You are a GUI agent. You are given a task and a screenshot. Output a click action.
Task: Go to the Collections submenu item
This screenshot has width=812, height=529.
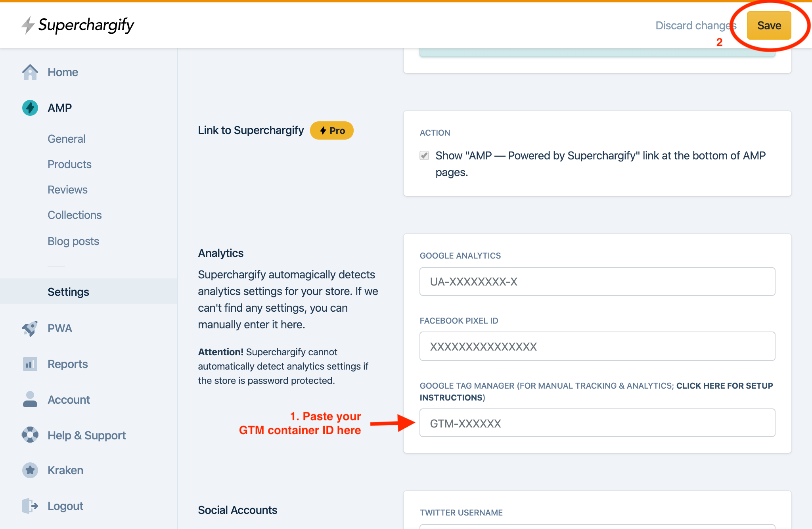75,215
